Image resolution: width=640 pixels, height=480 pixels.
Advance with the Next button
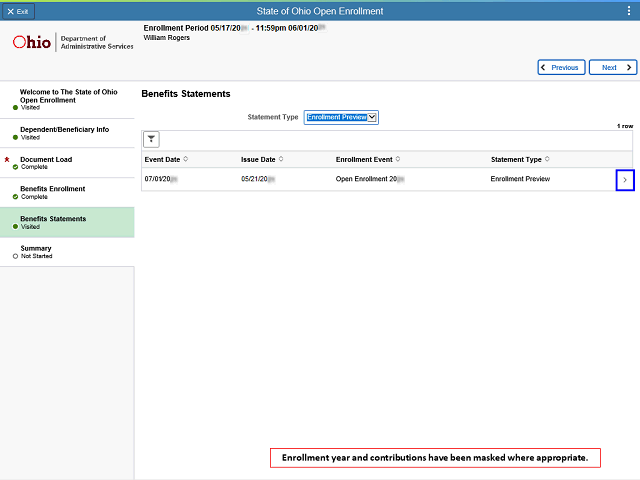[612, 67]
